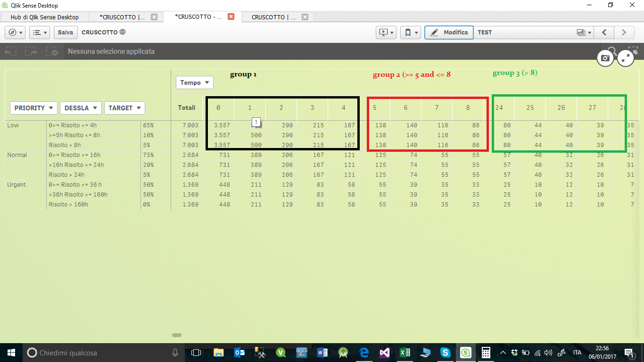The height and width of the screenshot is (362, 644).
Task: Open the navigation compass menu
Action: point(15,33)
